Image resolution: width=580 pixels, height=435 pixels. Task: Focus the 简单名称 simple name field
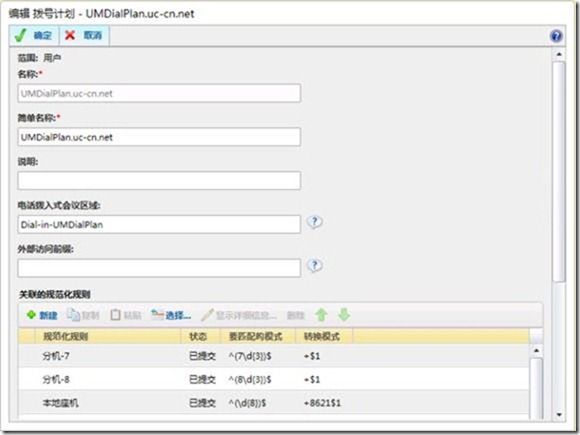coord(159,137)
